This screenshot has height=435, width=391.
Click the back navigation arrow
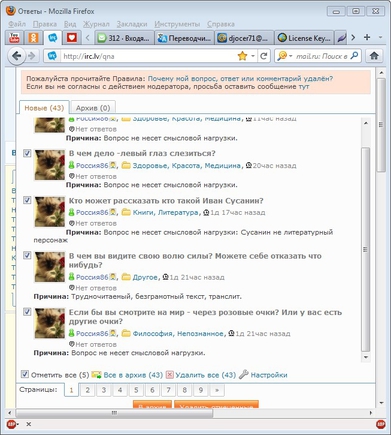click(x=16, y=56)
